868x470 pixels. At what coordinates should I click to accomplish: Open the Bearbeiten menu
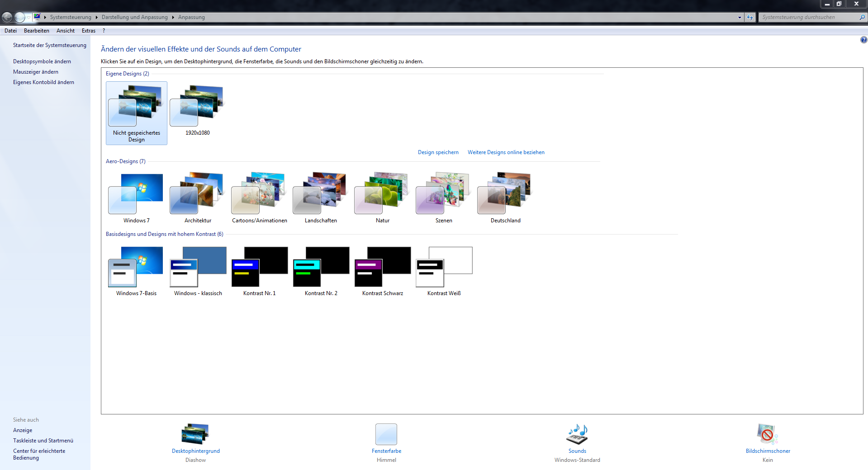click(x=37, y=31)
